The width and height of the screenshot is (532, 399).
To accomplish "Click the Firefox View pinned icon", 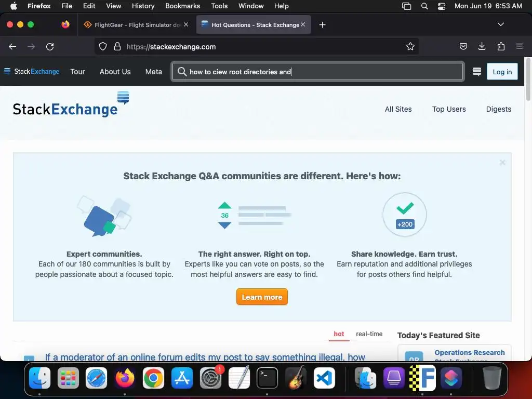I will [x=65, y=24].
